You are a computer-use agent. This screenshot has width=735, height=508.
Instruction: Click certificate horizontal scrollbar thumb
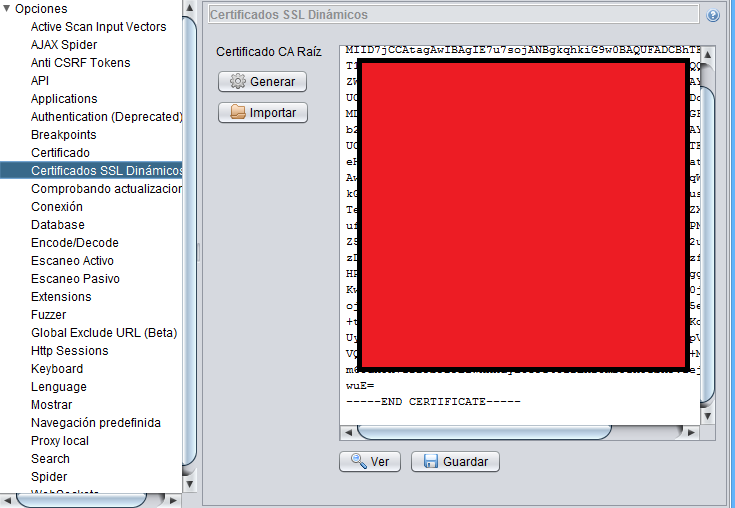[x=484, y=433]
